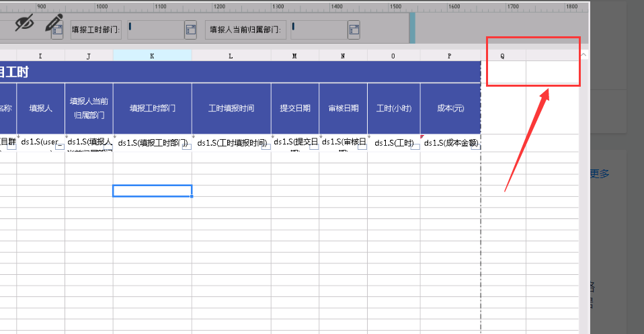Open the 填报人当前归属部门 widget dropdown button

point(354,30)
